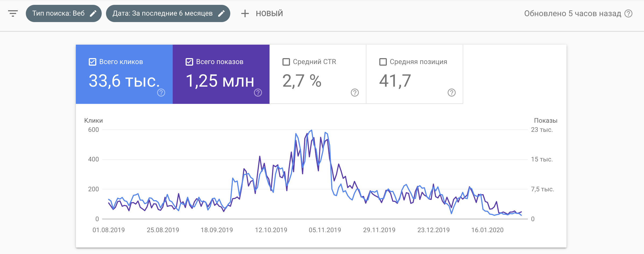Viewport: 644px width, 254px height.
Task: Click 'Обновлено 5 часов назад' text
Action: [573, 13]
